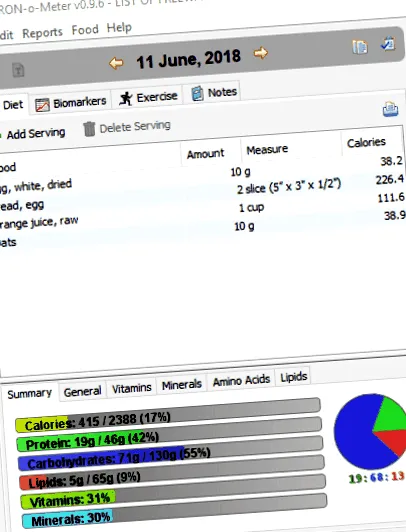Viewport: 406px width, 532px height.
Task: Go to the next day arrow
Action: 261,53
